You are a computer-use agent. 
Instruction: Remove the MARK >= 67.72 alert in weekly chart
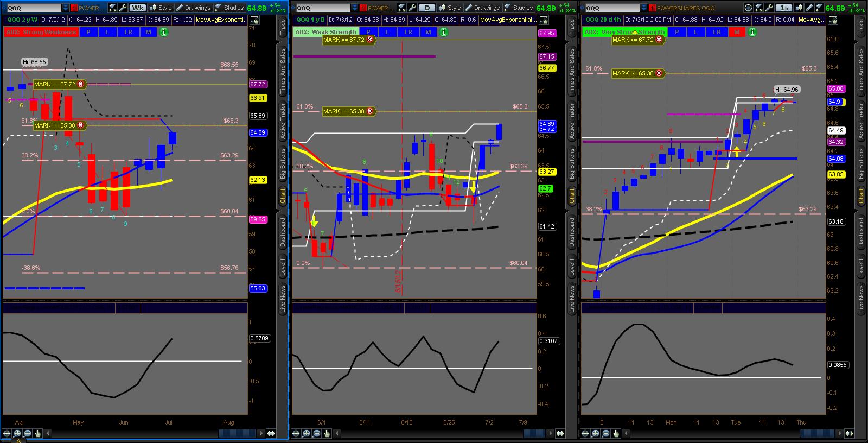coord(81,84)
